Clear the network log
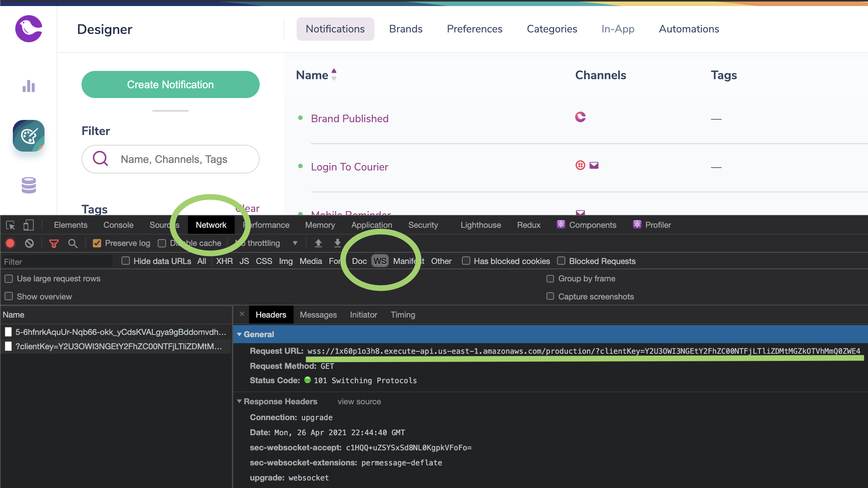Image resolution: width=868 pixels, height=488 pixels. [x=29, y=243]
